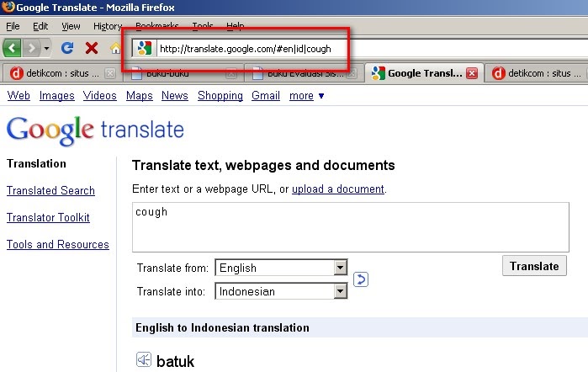Image resolution: width=588 pixels, height=372 pixels.
Task: Stop loading with the red X icon
Action: 92,48
